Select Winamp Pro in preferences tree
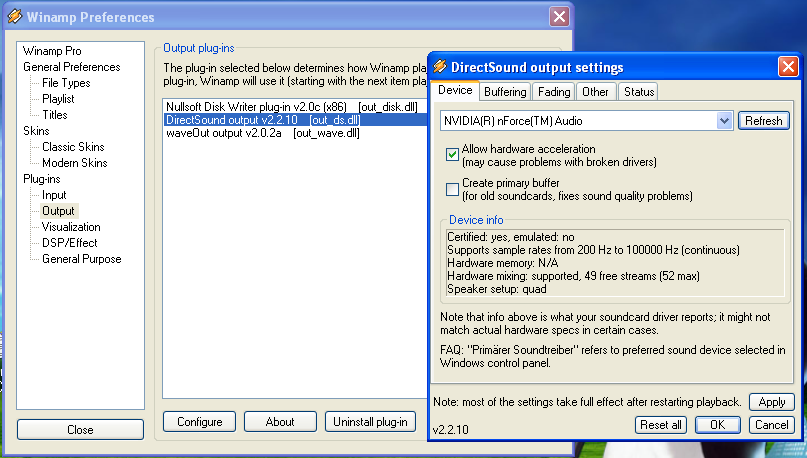The image size is (807, 458). point(52,51)
